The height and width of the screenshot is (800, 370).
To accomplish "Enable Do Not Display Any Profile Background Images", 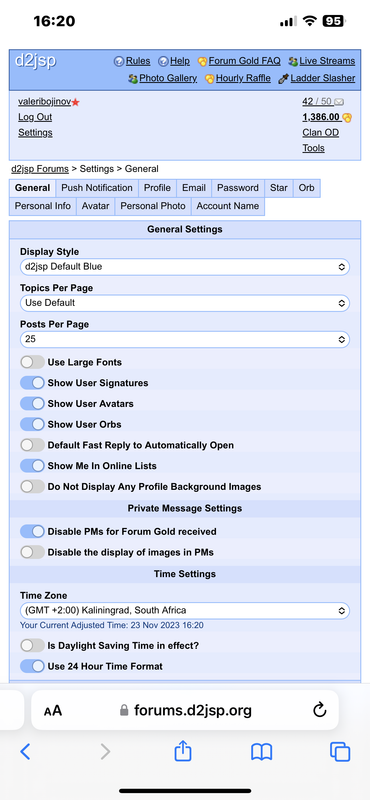I will point(33,487).
